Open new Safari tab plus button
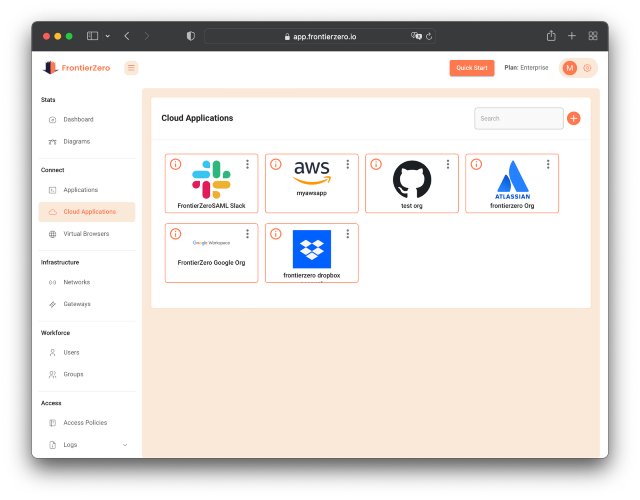This screenshot has width=640, height=500. pos(572,36)
